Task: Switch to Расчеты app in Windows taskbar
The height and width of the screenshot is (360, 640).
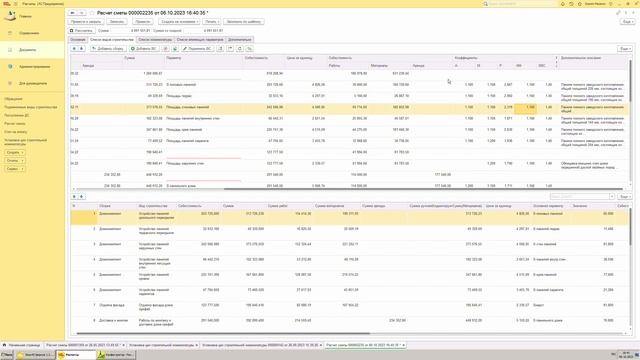Action: 76,355
